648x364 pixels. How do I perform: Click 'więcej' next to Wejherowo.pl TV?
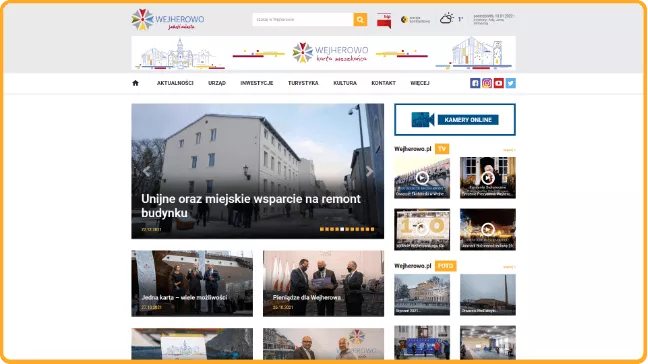click(509, 150)
